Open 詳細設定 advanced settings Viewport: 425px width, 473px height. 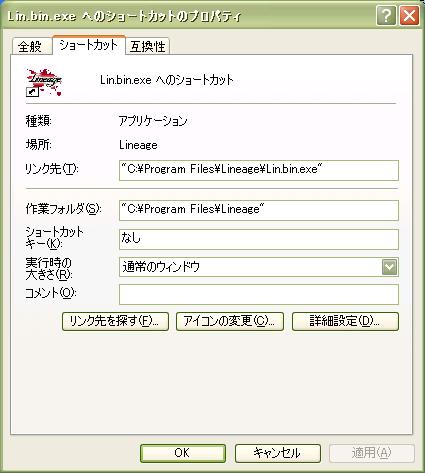coord(345,321)
